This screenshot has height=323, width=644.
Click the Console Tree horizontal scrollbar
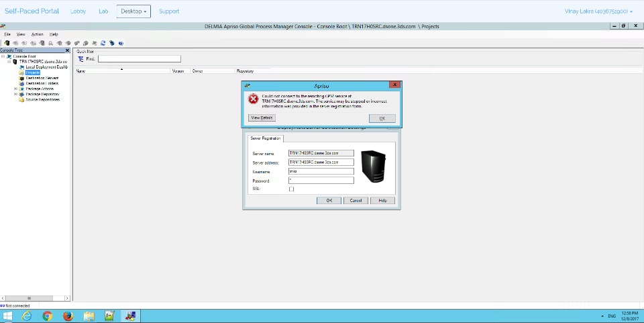click(35, 298)
